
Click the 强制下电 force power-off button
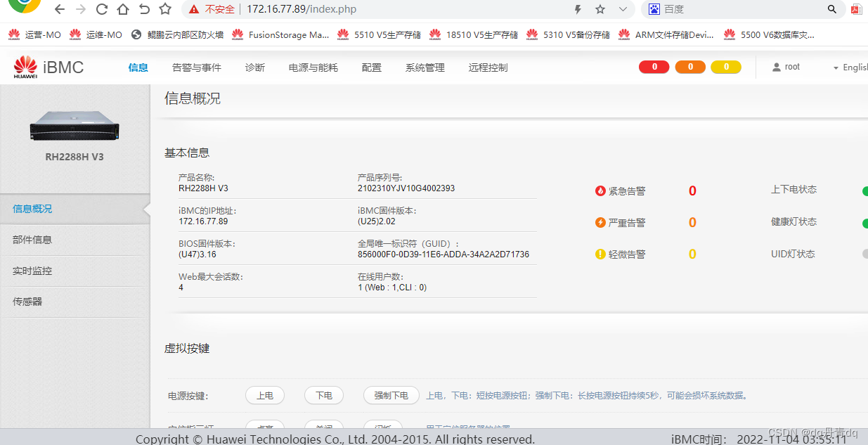point(391,395)
